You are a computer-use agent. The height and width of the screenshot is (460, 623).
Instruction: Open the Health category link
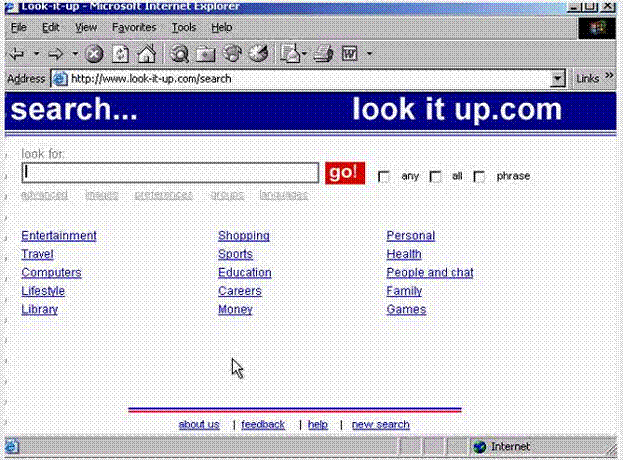click(x=404, y=254)
